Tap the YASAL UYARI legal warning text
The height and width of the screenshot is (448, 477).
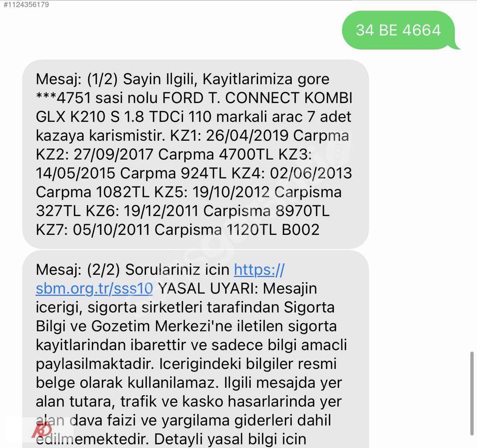(209, 288)
